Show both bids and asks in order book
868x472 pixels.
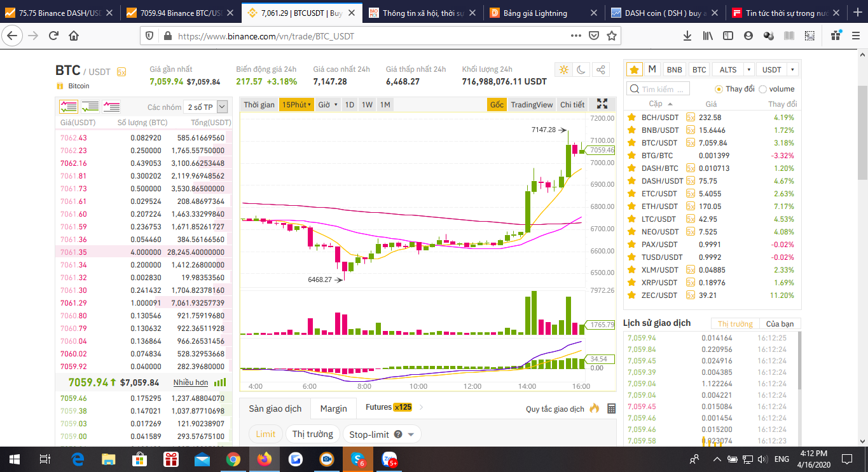coord(69,107)
